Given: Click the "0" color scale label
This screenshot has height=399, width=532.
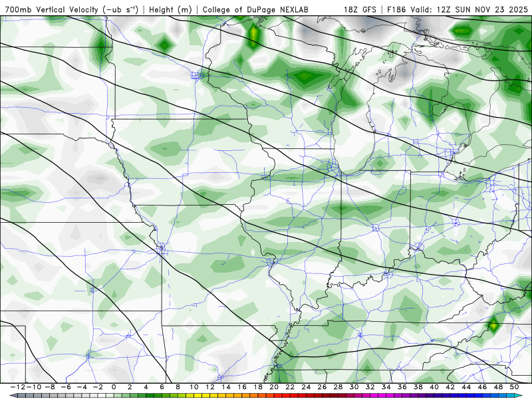Looking at the screenshot, I should (114, 387).
